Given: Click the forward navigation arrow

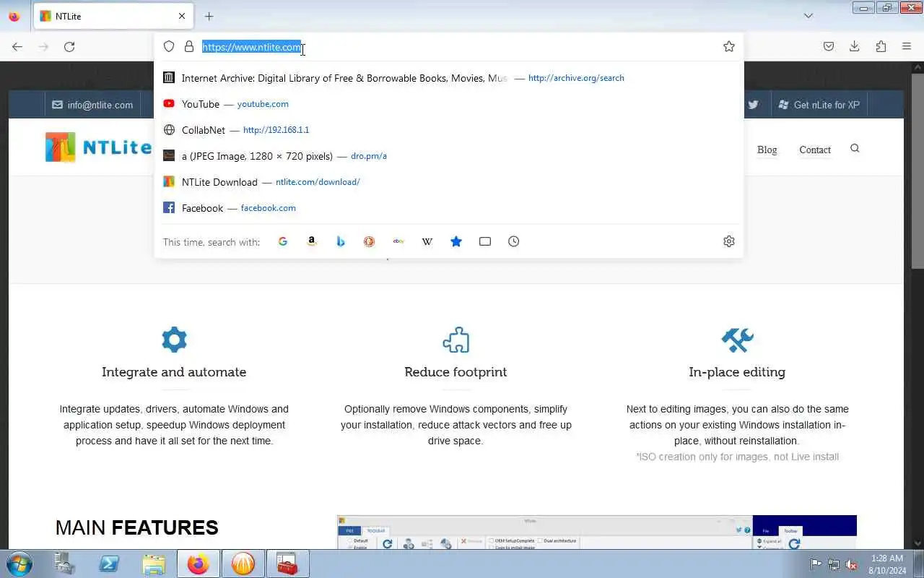Looking at the screenshot, I should [43, 47].
